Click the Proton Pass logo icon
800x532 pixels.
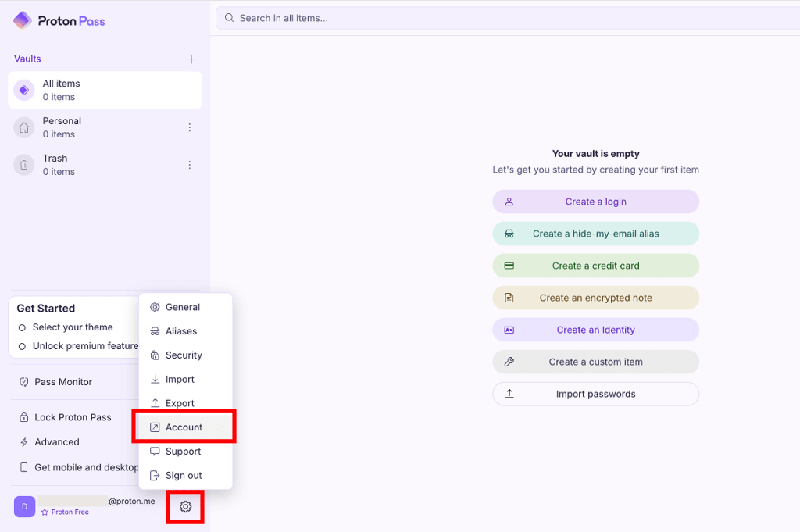[x=23, y=20]
